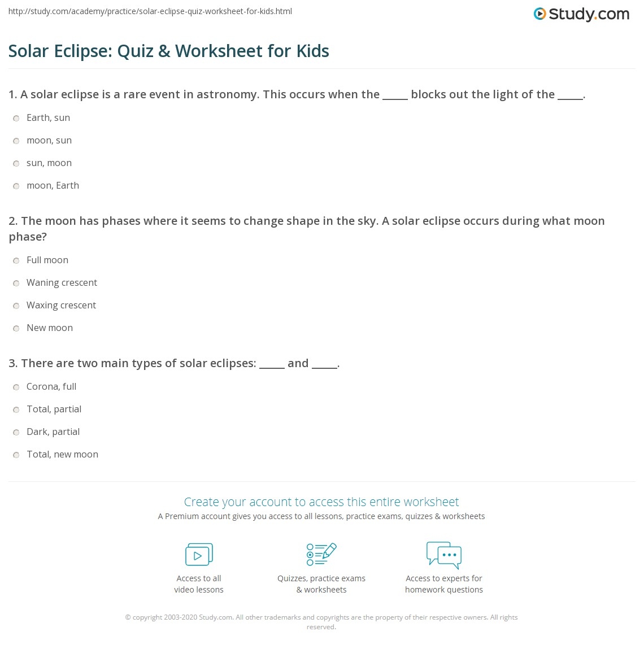Select "moon, Earth" radio button
The height and width of the screenshot is (649, 644).
tap(16, 186)
